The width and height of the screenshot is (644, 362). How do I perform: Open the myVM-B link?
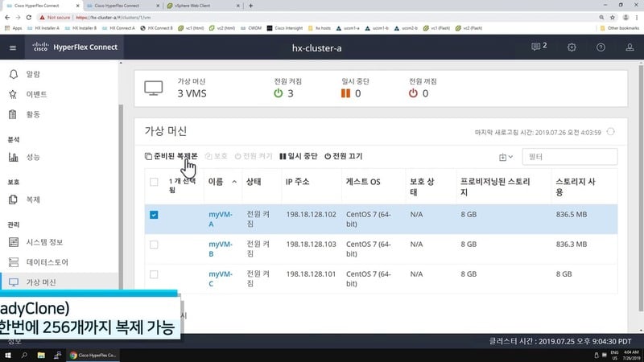221,249
